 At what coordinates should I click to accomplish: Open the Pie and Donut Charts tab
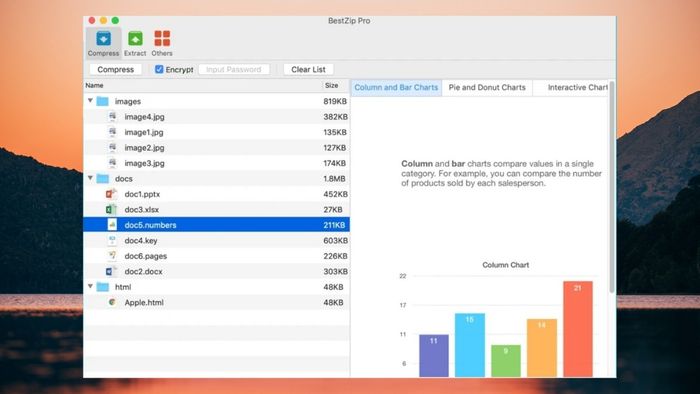487,87
